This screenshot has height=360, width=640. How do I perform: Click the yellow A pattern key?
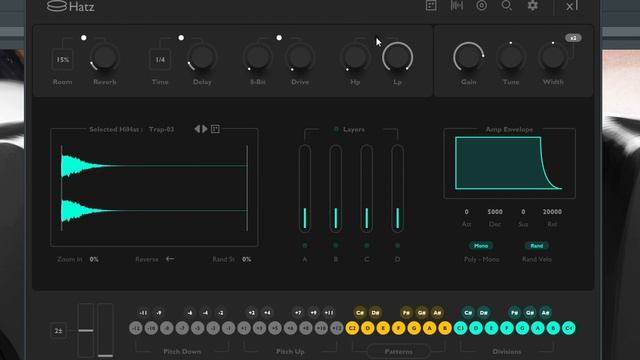(x=429, y=328)
